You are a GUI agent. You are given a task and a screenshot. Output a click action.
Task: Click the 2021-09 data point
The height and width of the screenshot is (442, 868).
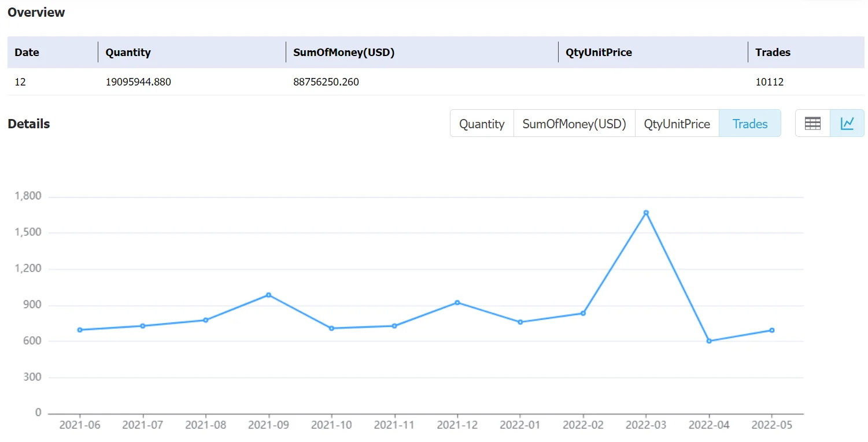pos(268,295)
